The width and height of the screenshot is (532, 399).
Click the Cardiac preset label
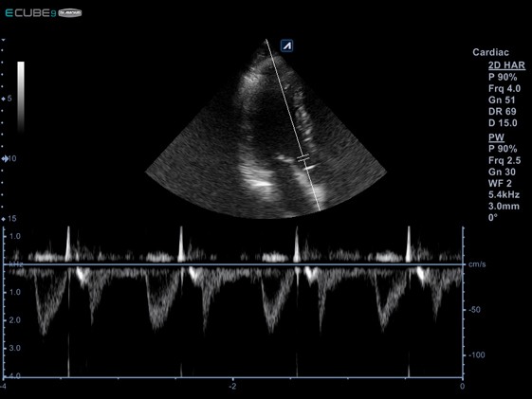pos(490,52)
